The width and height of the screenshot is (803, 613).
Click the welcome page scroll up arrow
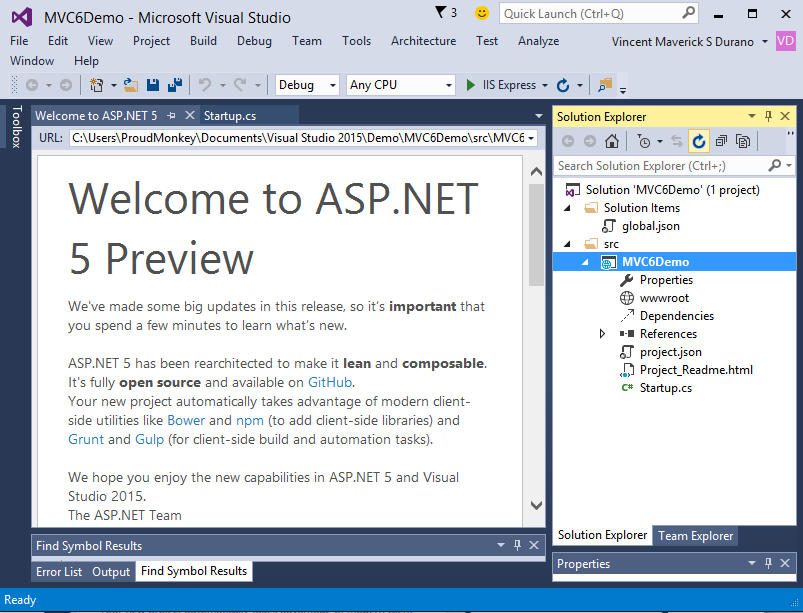[x=536, y=172]
